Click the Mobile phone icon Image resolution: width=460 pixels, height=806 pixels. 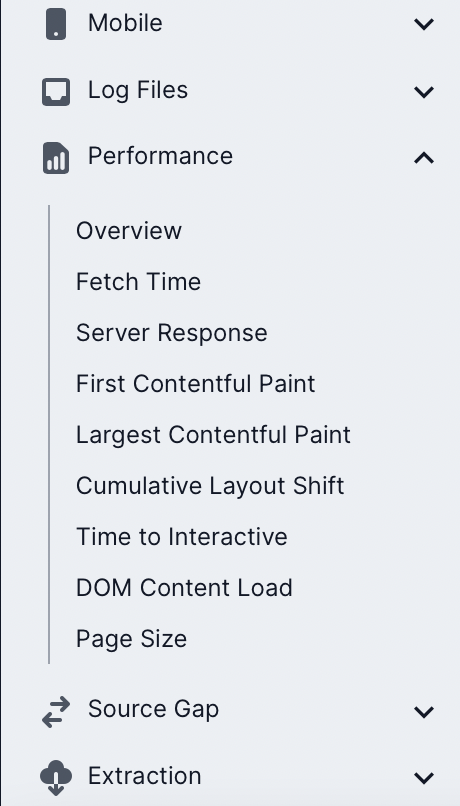click(x=56, y=24)
